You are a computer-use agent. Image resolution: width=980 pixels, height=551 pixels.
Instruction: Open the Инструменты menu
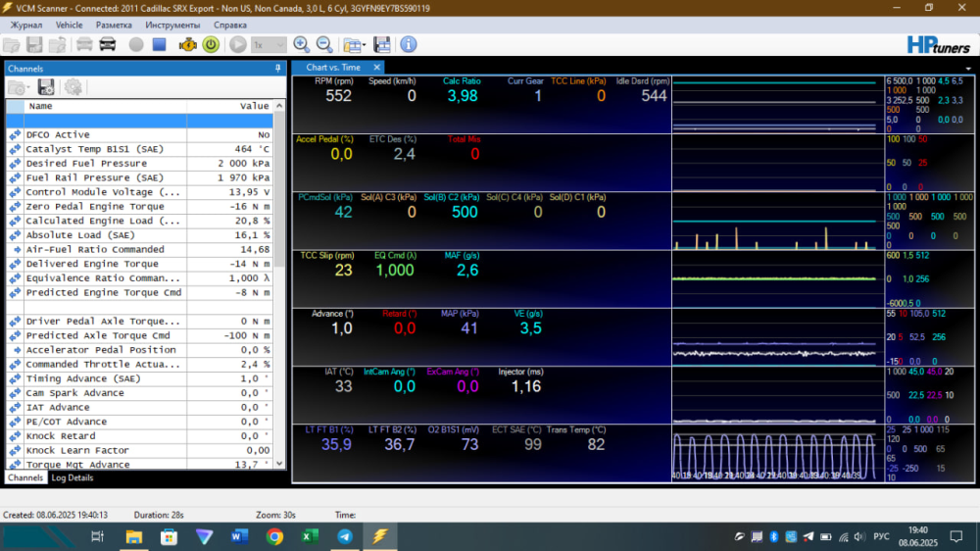[x=172, y=25]
